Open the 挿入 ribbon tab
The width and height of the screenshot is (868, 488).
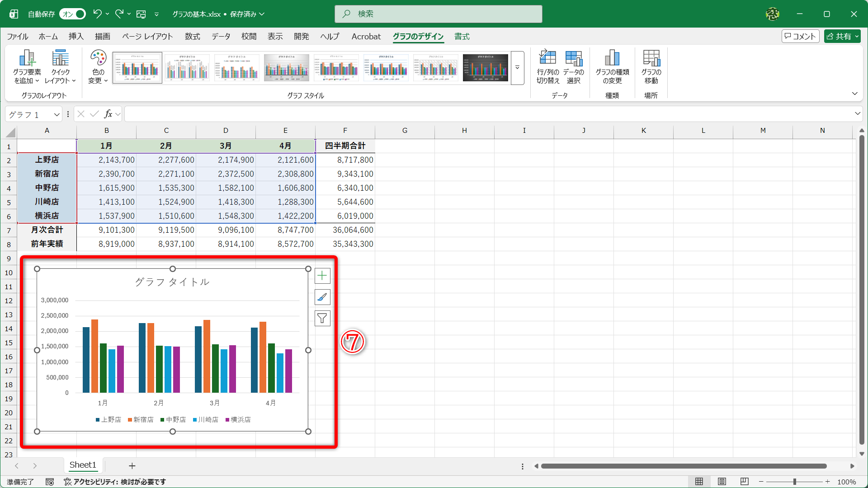click(x=76, y=37)
